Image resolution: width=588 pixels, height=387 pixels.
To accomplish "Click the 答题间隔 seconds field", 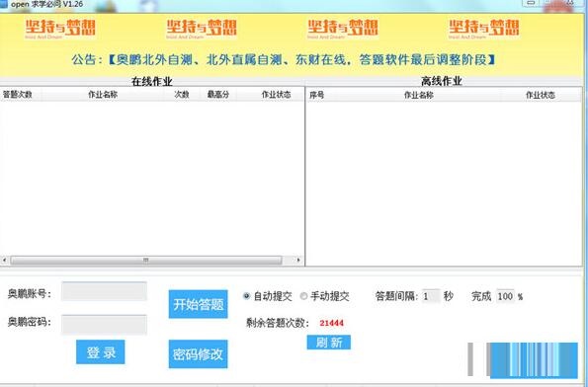I will pos(431,296).
